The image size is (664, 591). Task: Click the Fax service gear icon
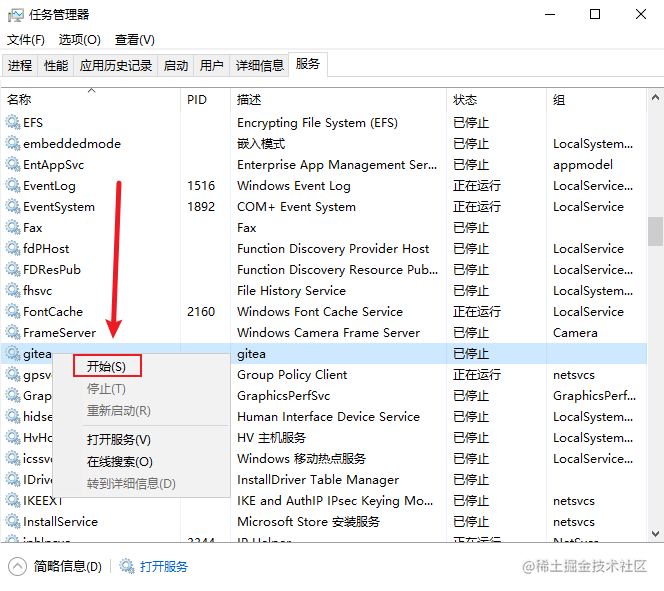[13, 227]
